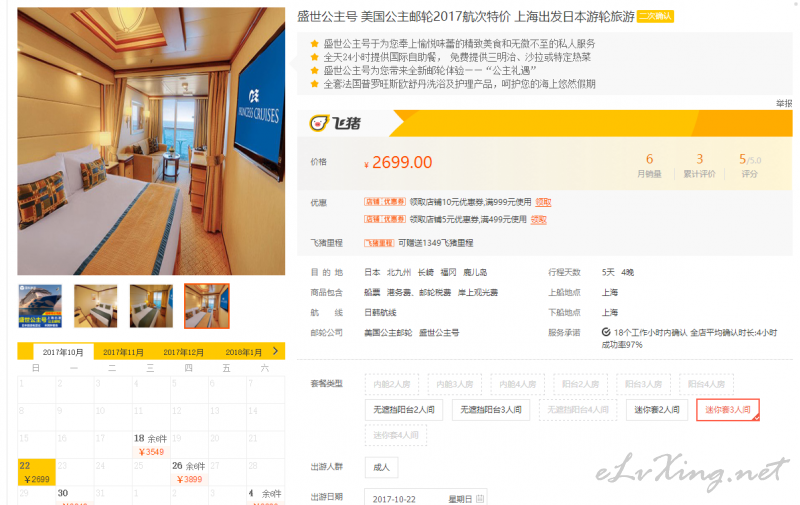Click the Fliggy 飞猪 pig logo

coord(319,123)
